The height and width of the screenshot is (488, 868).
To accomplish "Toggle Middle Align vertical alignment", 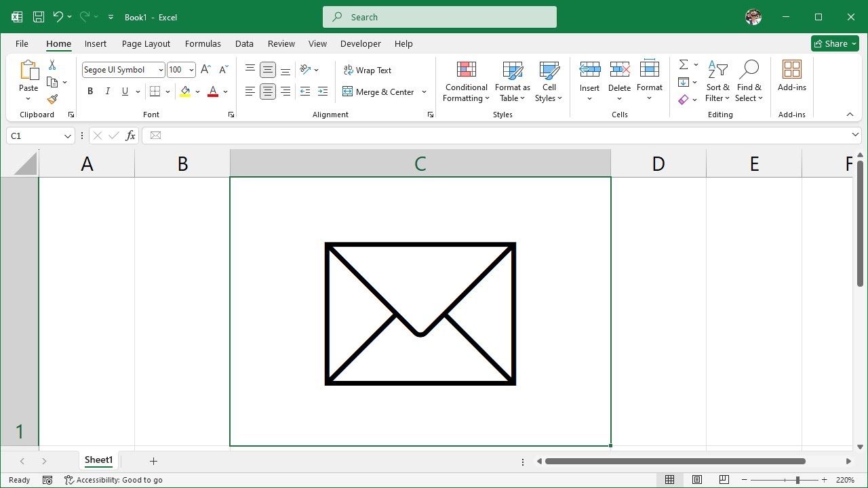I will pos(268,70).
